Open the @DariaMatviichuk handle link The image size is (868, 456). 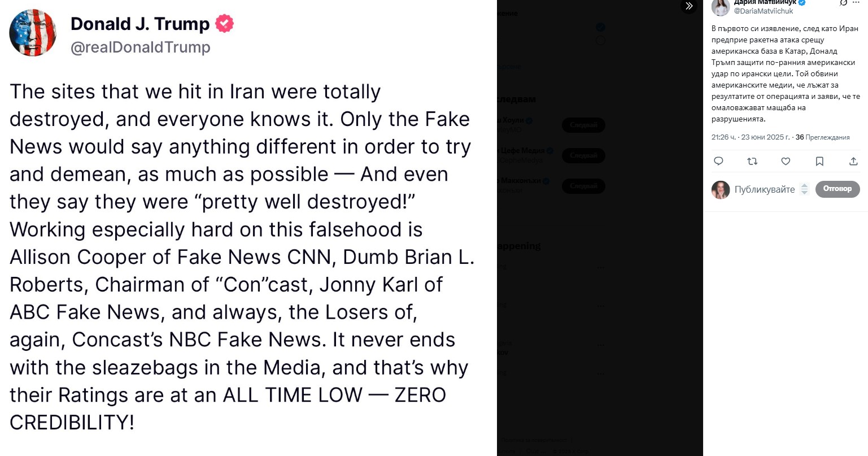[x=763, y=11]
